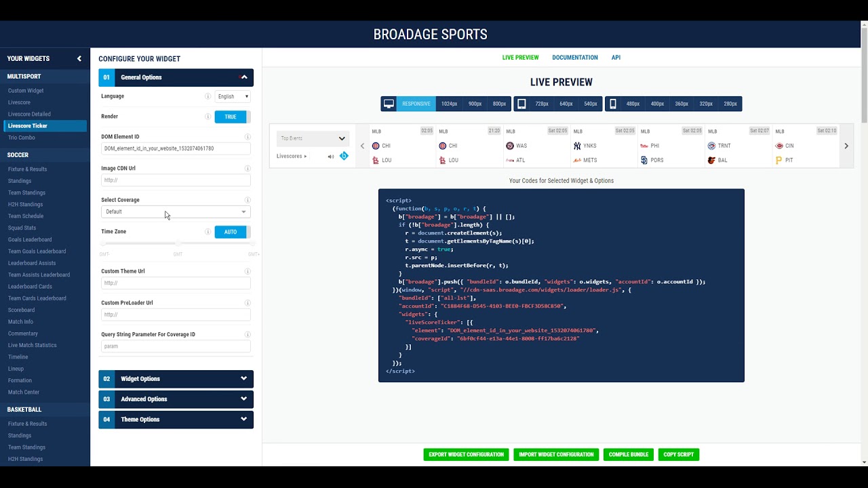Open info icon for DOM Element ID
This screenshot has width=868, height=488.
pos(248,137)
